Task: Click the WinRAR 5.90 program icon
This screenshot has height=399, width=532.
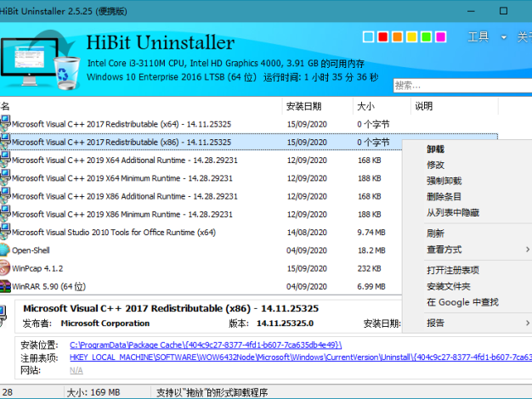Action: tap(5, 286)
